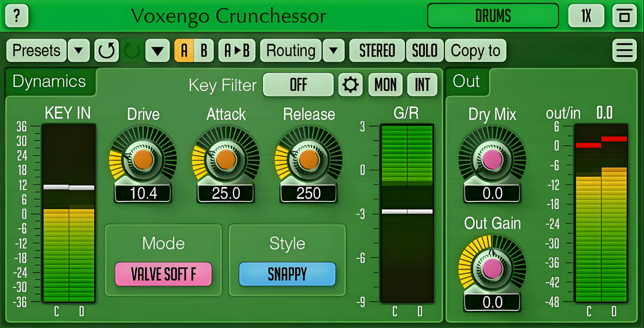The image size is (644, 328).
Task: Toggle the INT sidechain source button
Action: [x=423, y=85]
